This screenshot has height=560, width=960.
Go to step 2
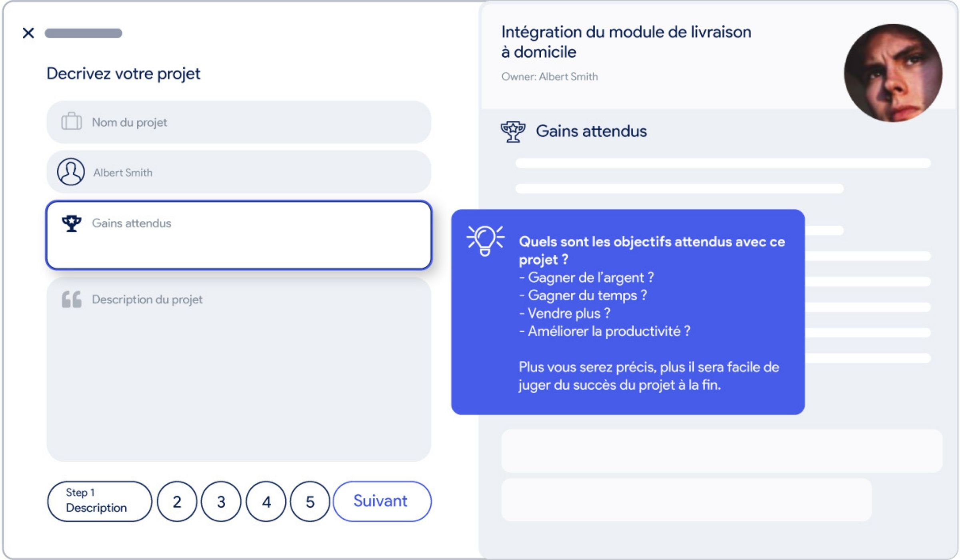pyautogui.click(x=177, y=502)
